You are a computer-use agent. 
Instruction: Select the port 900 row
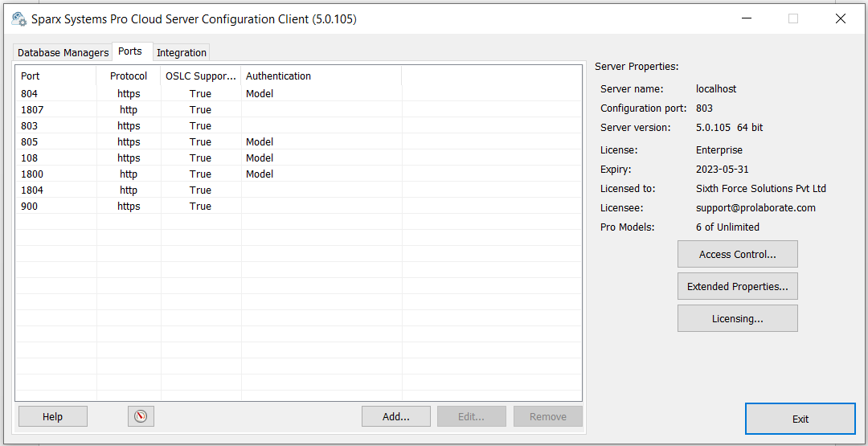298,206
